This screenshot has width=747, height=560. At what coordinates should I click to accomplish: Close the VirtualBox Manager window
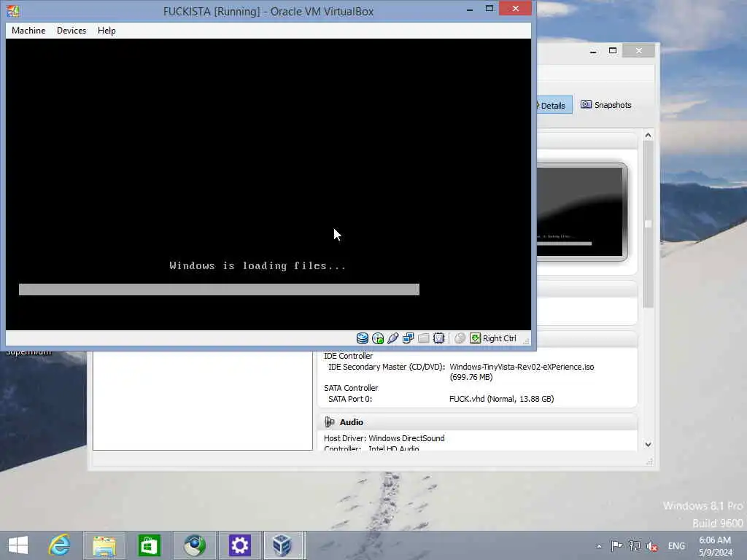coord(639,51)
